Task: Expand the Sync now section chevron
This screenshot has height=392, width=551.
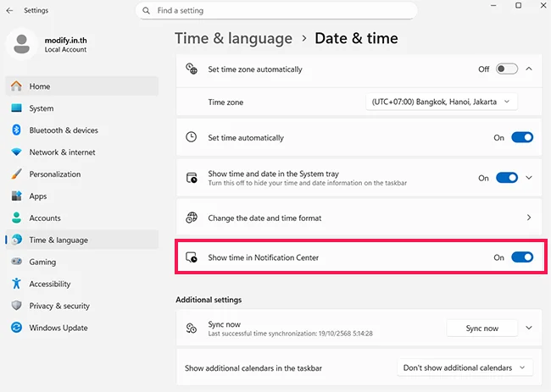Action: tap(529, 328)
